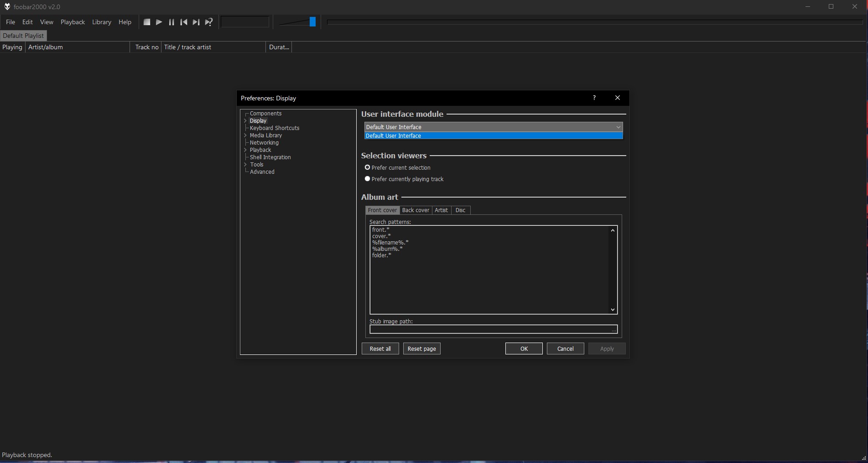This screenshot has height=463, width=868.
Task: Enable Prefer currently playing track
Action: pyautogui.click(x=367, y=179)
